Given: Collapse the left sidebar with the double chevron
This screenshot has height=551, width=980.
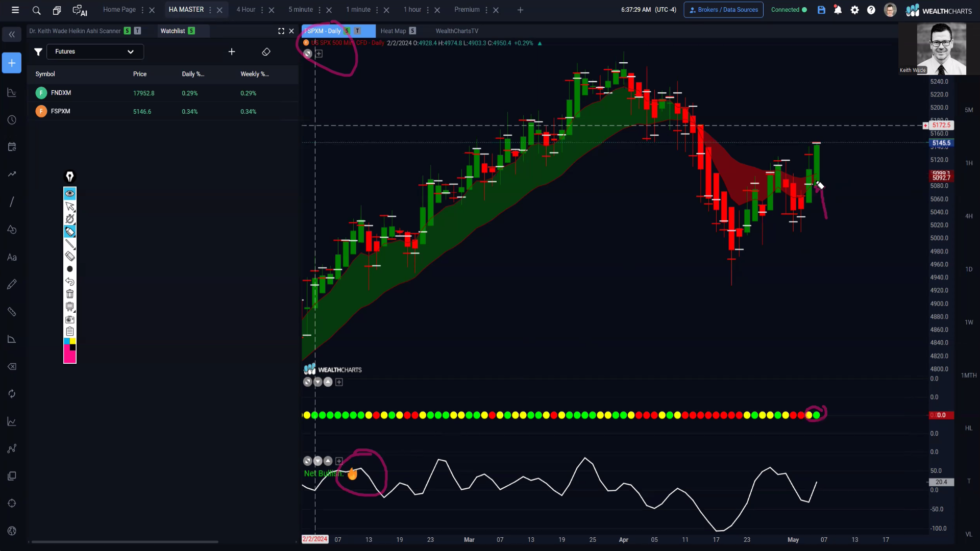Looking at the screenshot, I should click(12, 34).
